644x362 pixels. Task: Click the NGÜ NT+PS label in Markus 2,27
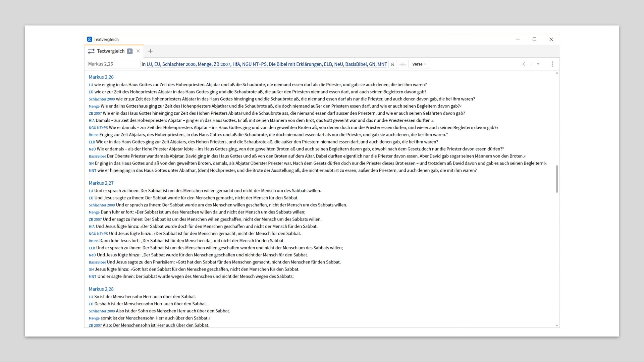click(x=98, y=234)
